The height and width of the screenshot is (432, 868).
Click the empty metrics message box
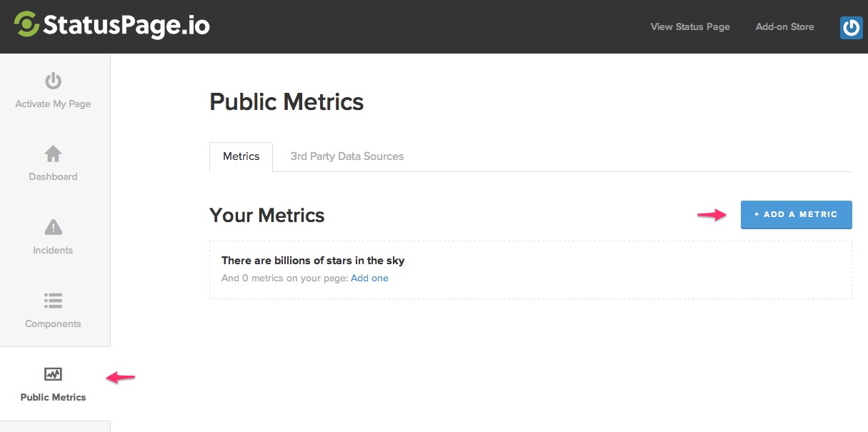[x=531, y=270]
